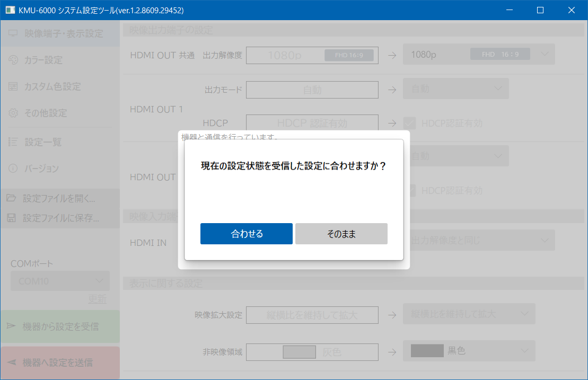Click the palette icon beside カラー設定

coord(13,60)
